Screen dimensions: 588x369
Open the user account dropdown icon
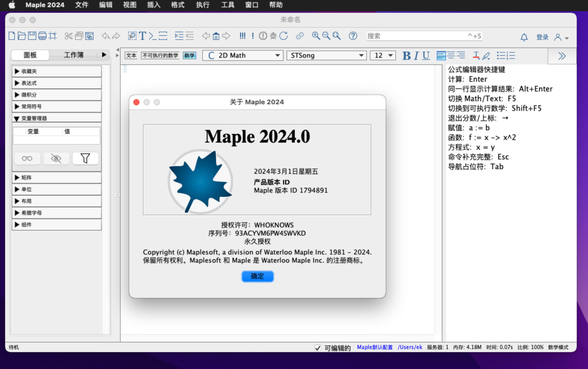(561, 38)
